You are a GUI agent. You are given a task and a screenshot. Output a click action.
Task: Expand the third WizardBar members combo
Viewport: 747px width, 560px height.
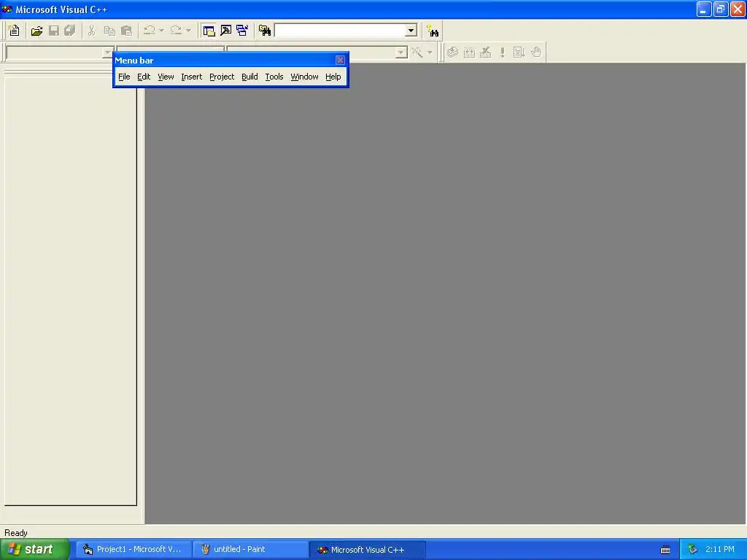point(401,52)
